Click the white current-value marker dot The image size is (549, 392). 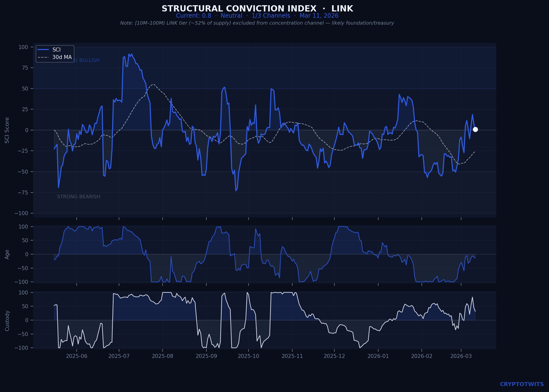click(x=475, y=129)
